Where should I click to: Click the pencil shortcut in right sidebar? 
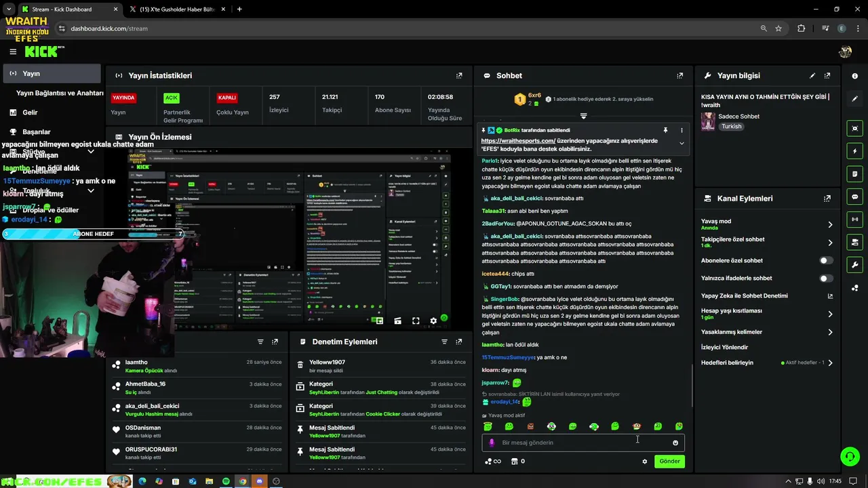854,99
